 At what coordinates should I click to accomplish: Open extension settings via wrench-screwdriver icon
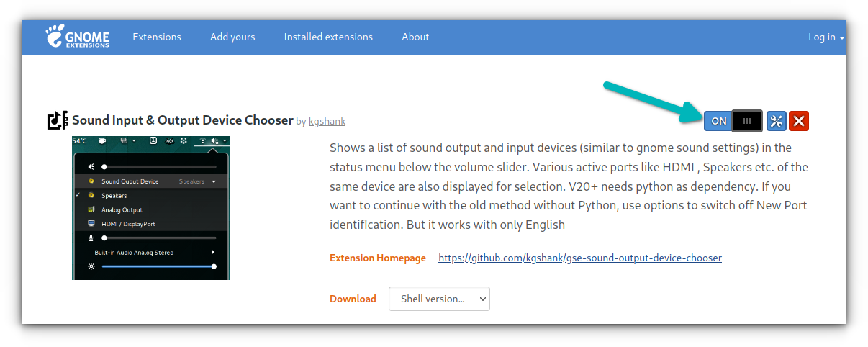click(777, 121)
